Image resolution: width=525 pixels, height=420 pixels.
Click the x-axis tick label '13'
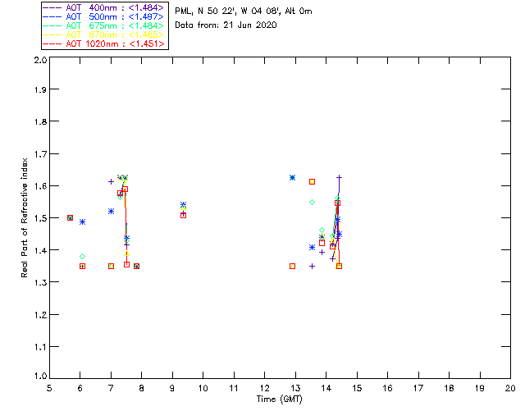[295, 388]
